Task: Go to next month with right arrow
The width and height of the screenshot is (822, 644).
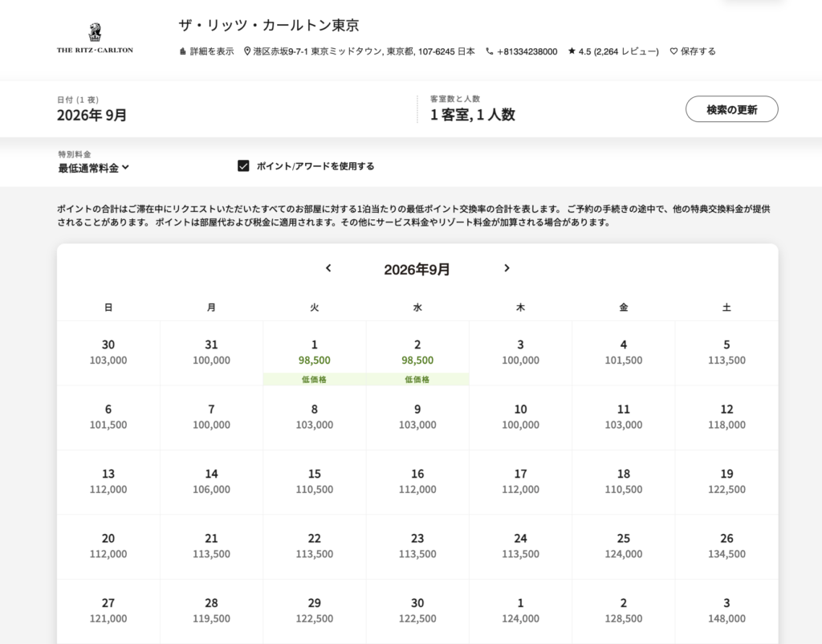Action: (507, 268)
